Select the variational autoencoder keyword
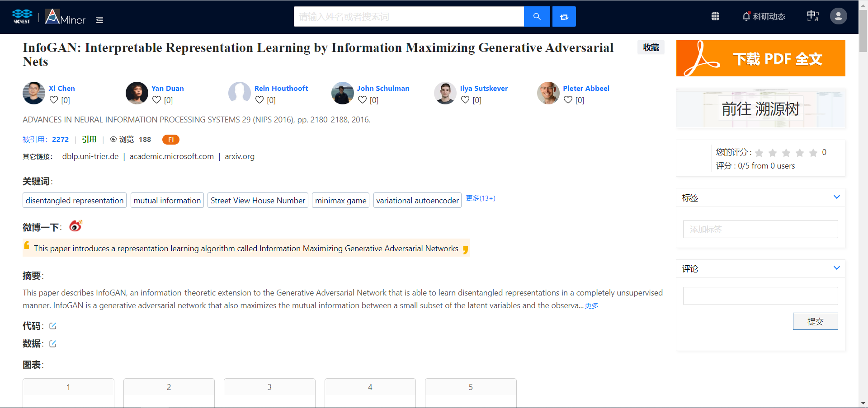Image resolution: width=868 pixels, height=408 pixels. pos(417,201)
